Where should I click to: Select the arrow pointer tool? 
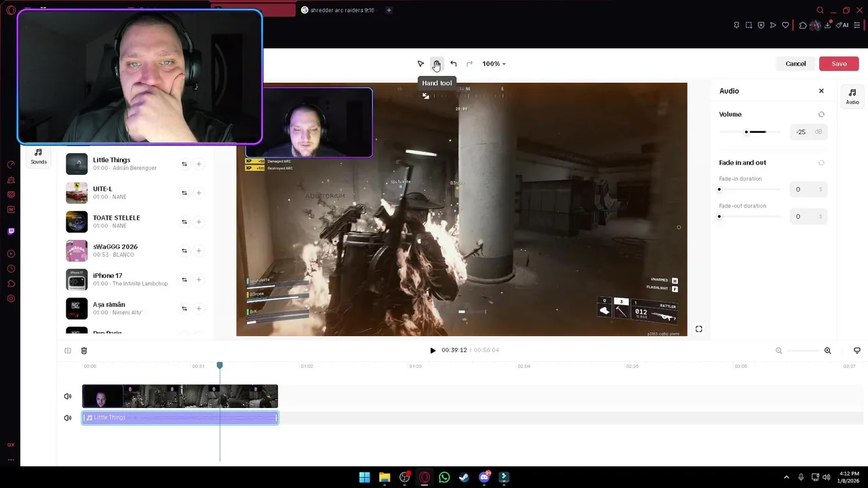click(x=420, y=64)
